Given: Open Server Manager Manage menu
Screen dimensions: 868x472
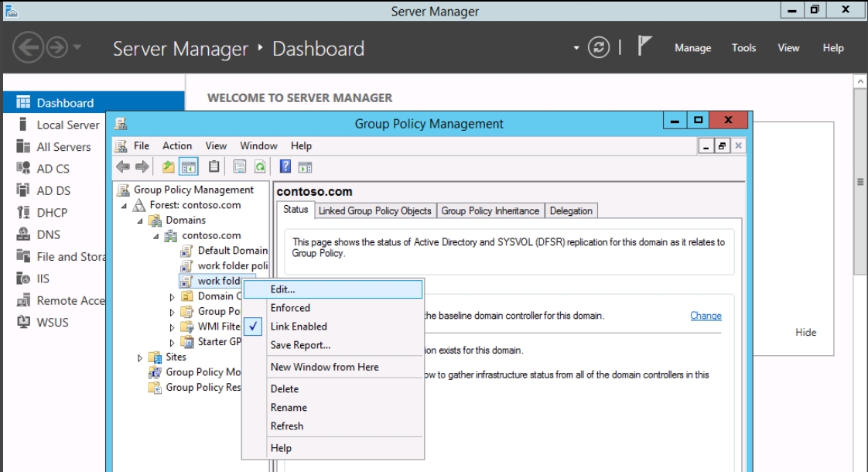Looking at the screenshot, I should click(692, 48).
